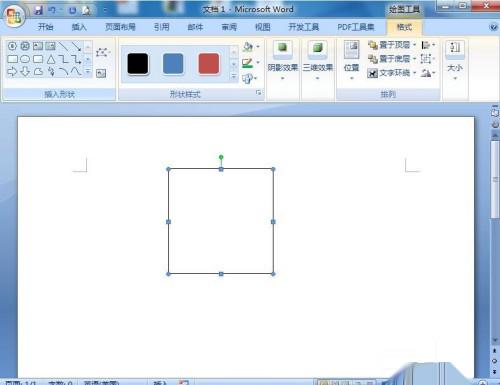Click the green rotation handle above the square
500x385 pixels.
[x=221, y=157]
